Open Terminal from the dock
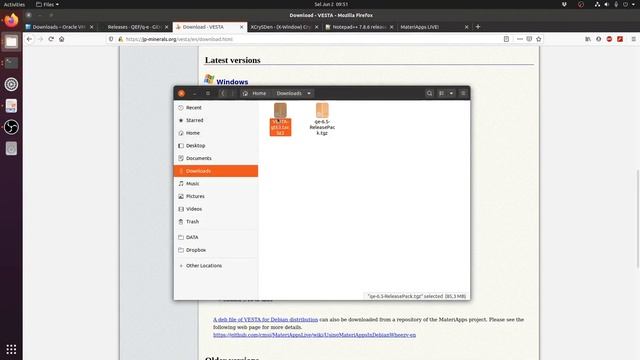Viewport: 640px width, 360px height. click(x=11, y=63)
